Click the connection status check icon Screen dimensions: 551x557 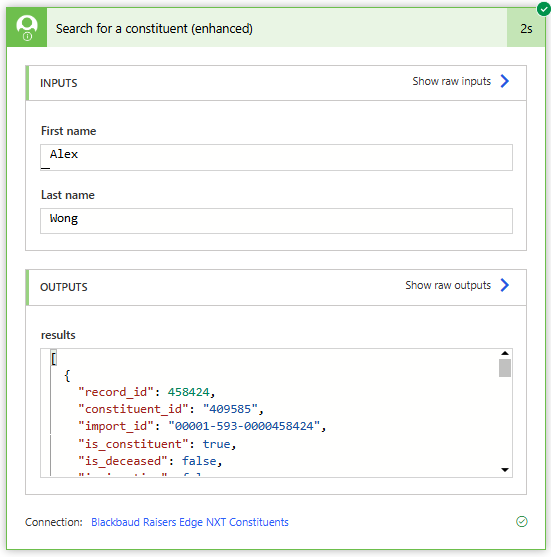click(522, 521)
